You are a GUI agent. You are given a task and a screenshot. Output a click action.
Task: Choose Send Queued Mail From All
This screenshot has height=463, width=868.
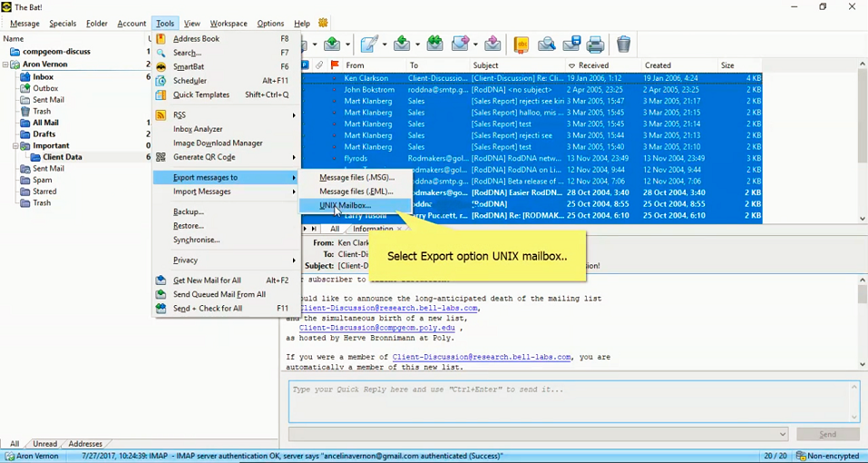pyautogui.click(x=226, y=295)
